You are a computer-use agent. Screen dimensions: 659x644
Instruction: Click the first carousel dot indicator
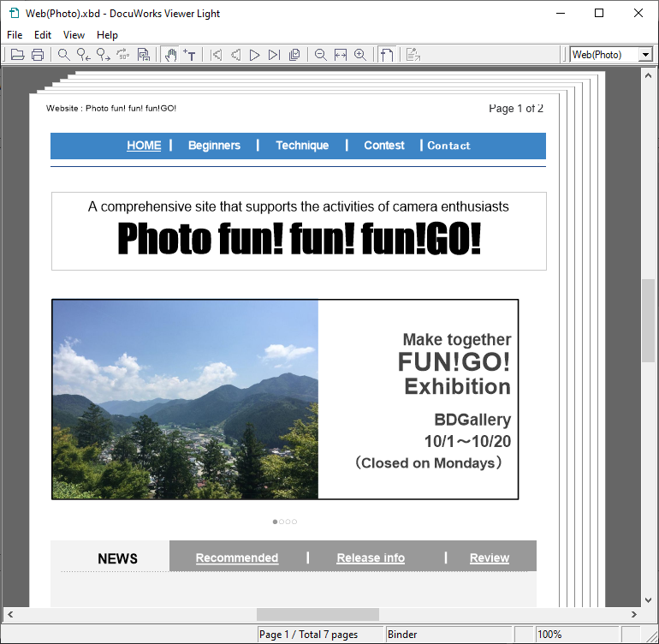pyautogui.click(x=275, y=522)
